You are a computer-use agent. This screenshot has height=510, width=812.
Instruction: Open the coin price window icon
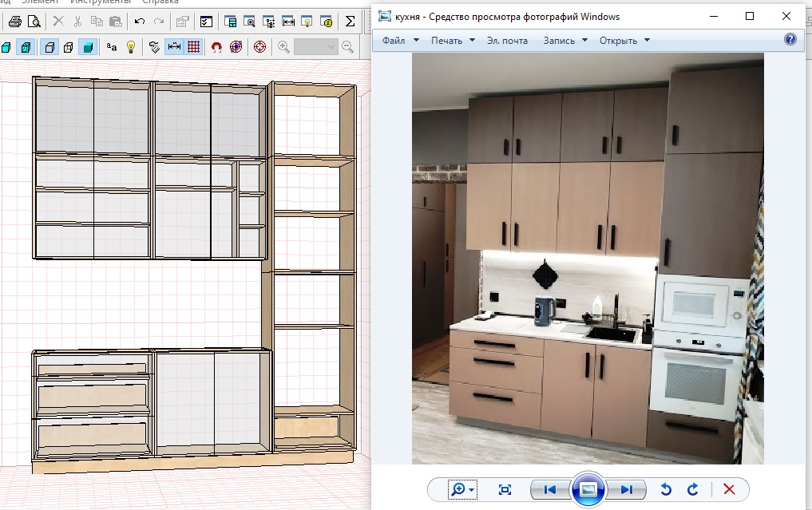click(x=327, y=22)
